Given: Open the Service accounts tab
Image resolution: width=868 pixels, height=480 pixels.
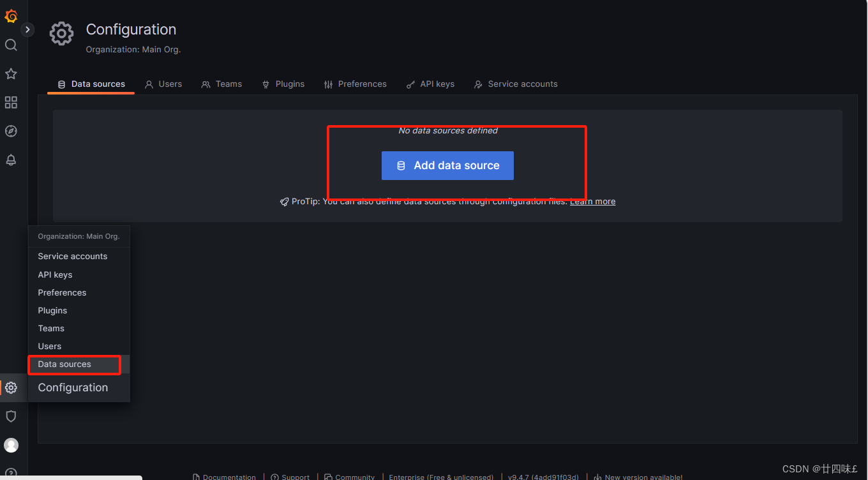Looking at the screenshot, I should [x=516, y=84].
